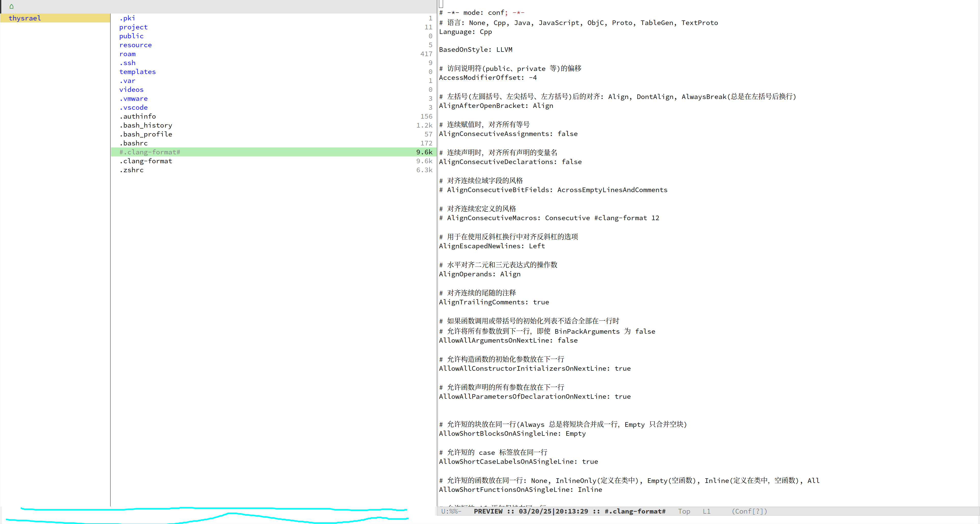Open the templates folder

tap(137, 72)
